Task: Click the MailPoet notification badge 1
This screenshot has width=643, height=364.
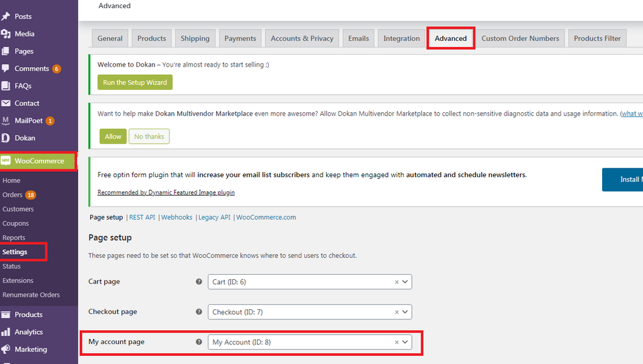Action: (x=50, y=121)
